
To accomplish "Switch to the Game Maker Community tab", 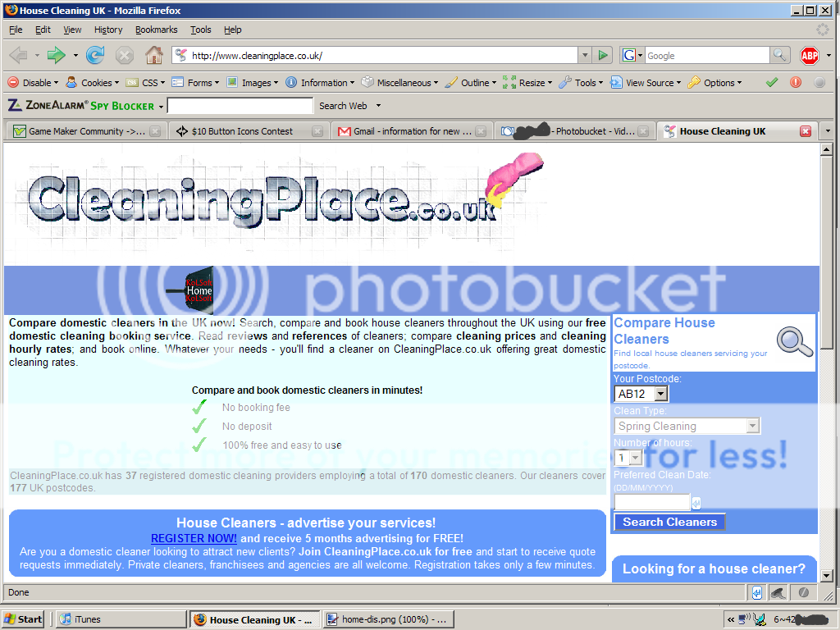I will [x=85, y=131].
